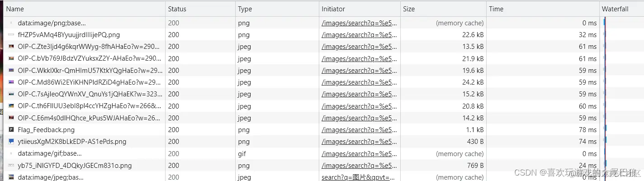Click blue icon of ytiieusXgM2K8bLkEDP-AS1ePds.png
The image size is (644, 181).
point(11,142)
